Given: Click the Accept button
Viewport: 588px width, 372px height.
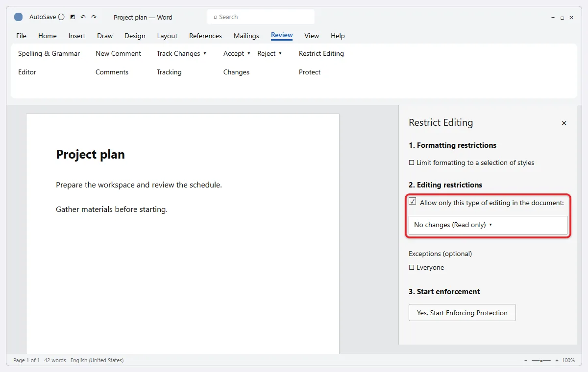Looking at the screenshot, I should (x=234, y=53).
